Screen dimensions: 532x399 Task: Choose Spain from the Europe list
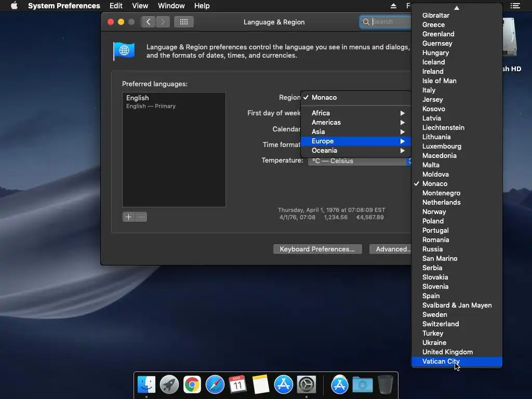457,296
